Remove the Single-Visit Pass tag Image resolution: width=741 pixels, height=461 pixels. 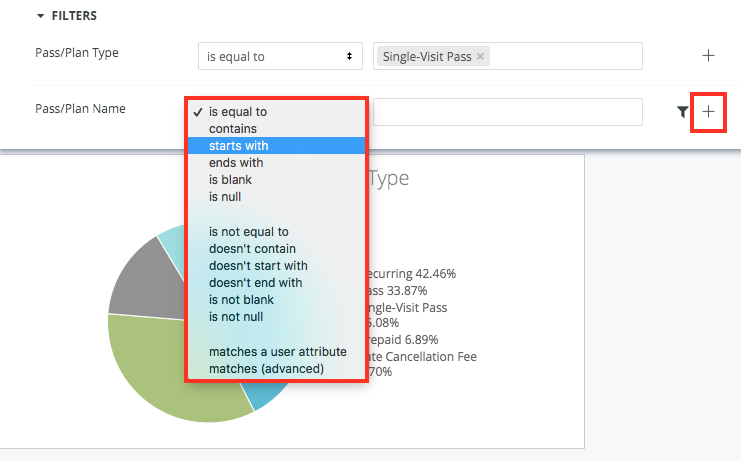[481, 57]
